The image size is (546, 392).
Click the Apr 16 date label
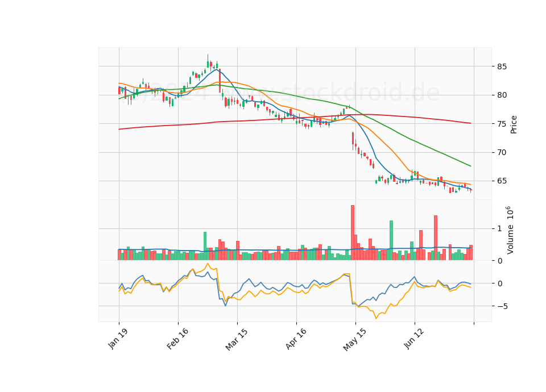pos(296,339)
